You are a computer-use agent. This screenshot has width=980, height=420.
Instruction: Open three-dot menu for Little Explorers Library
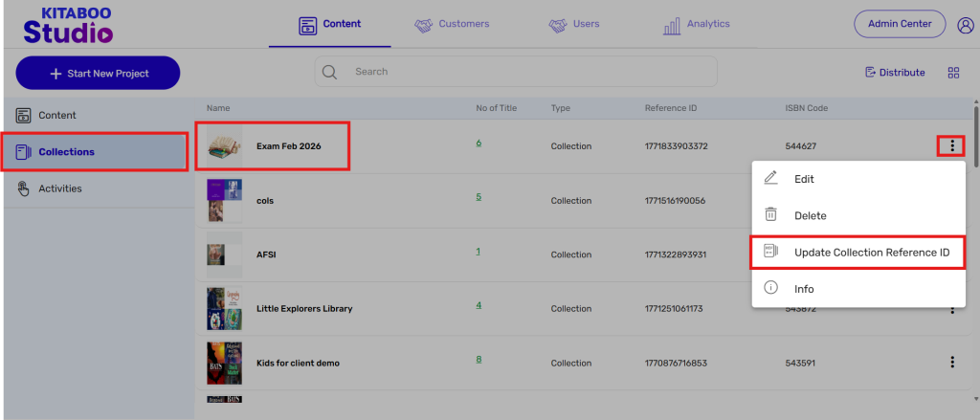tap(951, 309)
